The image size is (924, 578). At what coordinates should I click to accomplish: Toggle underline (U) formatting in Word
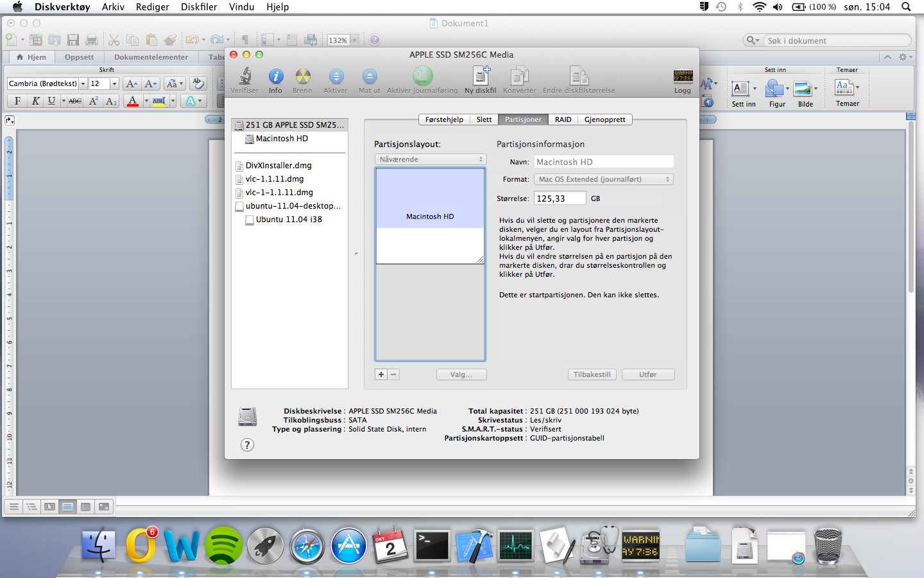pos(51,101)
